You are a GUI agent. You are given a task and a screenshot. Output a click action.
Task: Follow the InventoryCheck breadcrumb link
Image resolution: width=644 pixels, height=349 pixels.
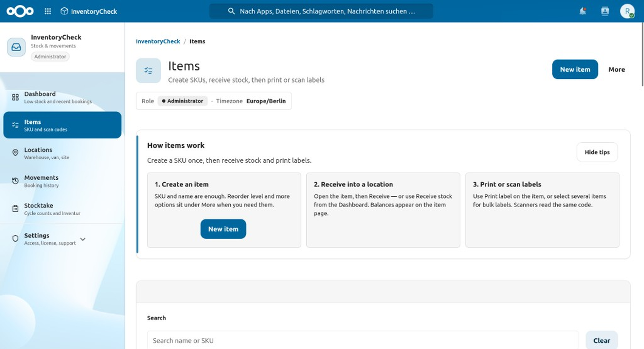click(x=158, y=41)
